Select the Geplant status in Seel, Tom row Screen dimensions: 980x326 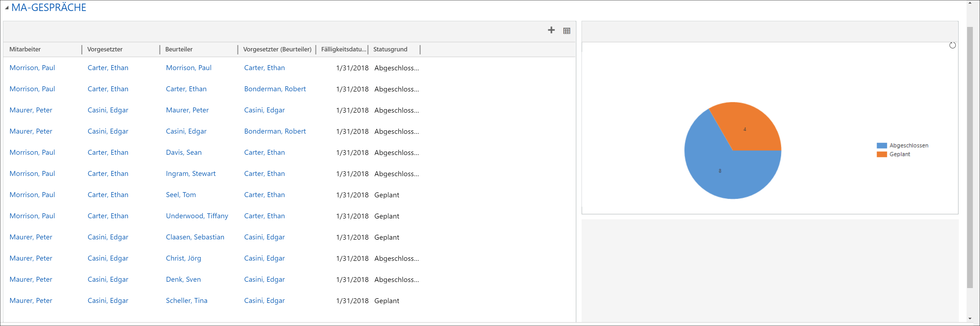[387, 195]
